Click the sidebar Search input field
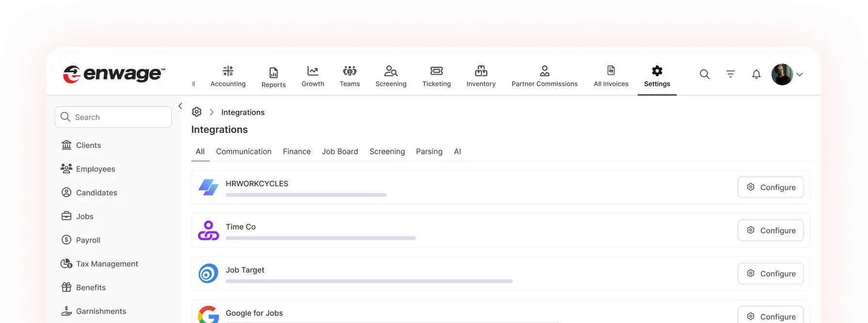868x323 pixels. tap(113, 117)
